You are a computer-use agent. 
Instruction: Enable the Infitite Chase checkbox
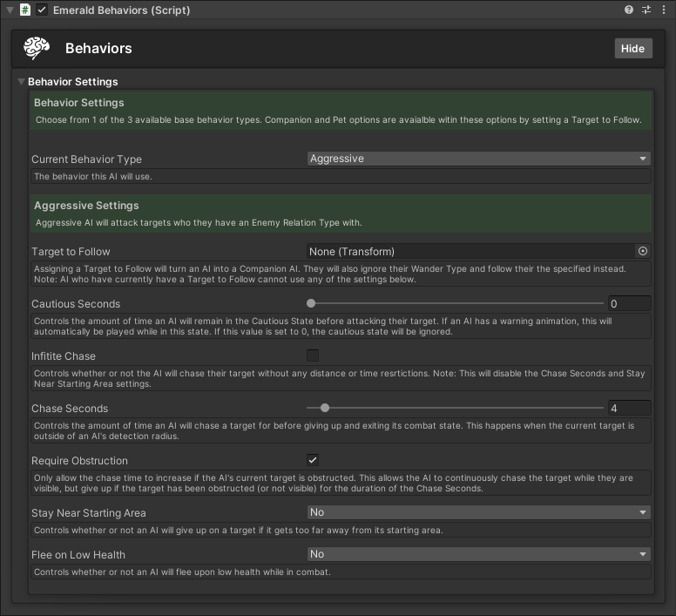click(x=313, y=355)
